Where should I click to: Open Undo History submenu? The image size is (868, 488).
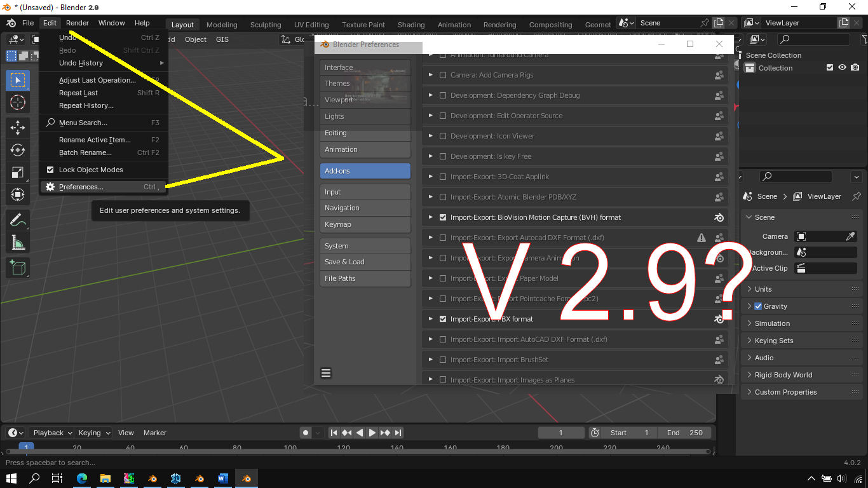coord(104,63)
